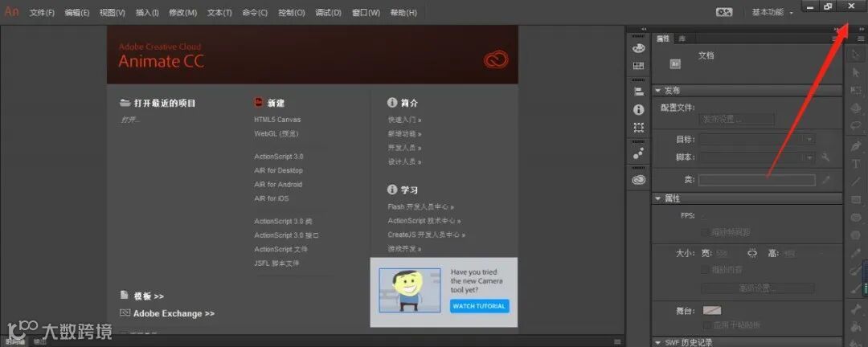This screenshot has width=868, height=347.
Task: Open the 快速入门 » link
Action: pos(404,119)
